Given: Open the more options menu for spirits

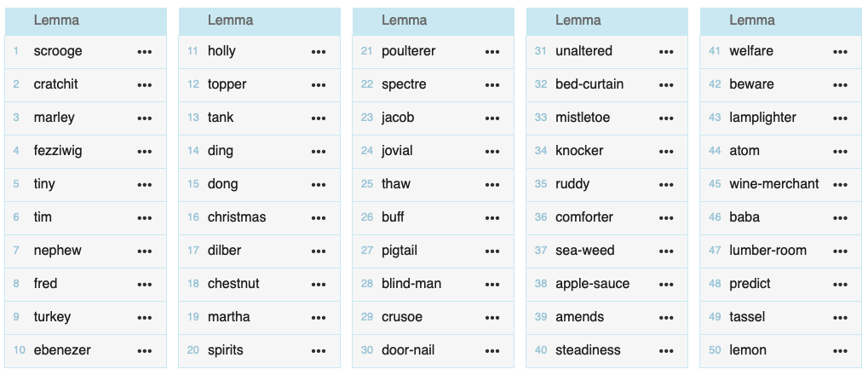Looking at the screenshot, I should click(x=319, y=350).
